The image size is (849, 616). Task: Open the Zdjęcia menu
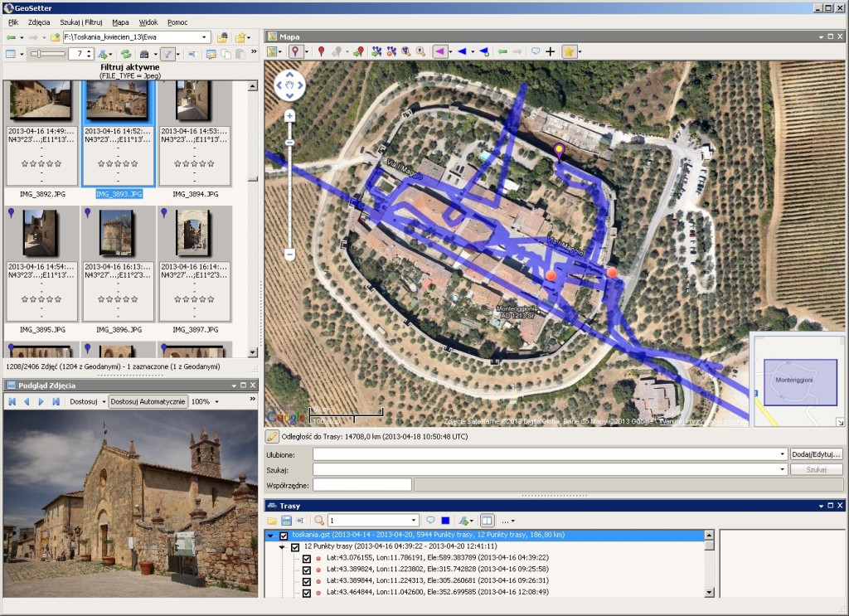point(38,22)
